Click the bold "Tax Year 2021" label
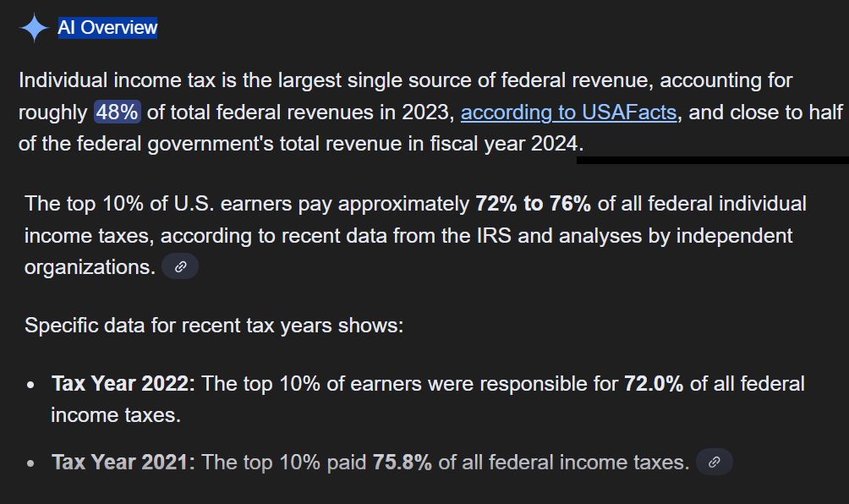Screen dimensions: 849x504 click(123, 462)
